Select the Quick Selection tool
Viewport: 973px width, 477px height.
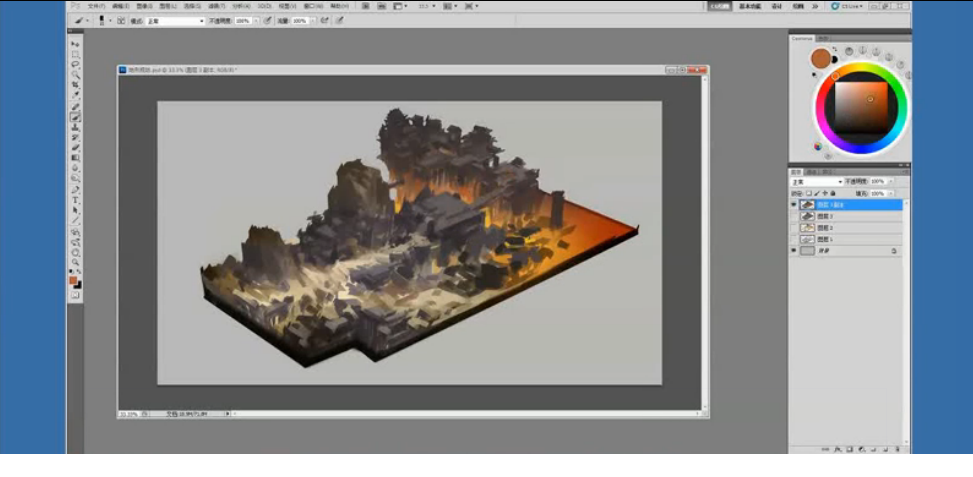76,74
